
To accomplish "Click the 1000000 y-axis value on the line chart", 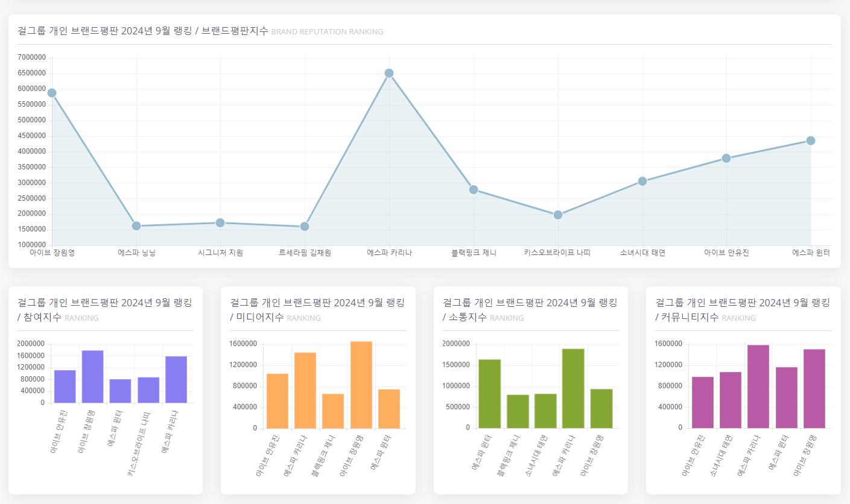I will pyautogui.click(x=32, y=245).
